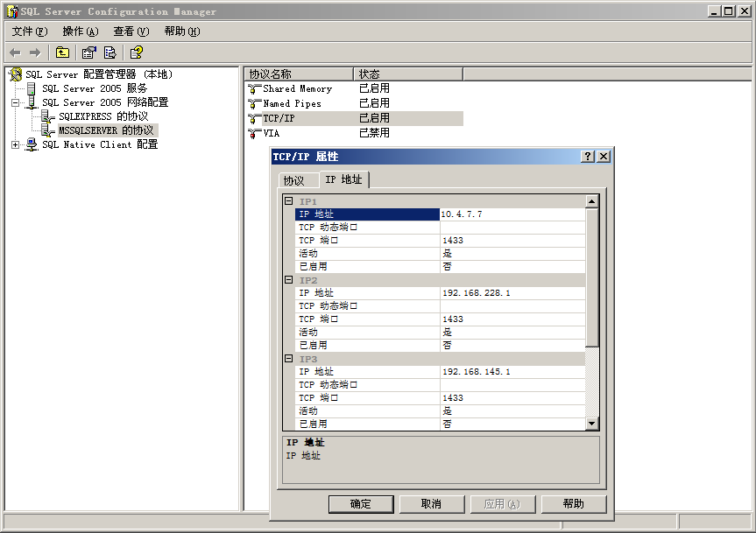Click the export list toolbar icon

[110, 52]
